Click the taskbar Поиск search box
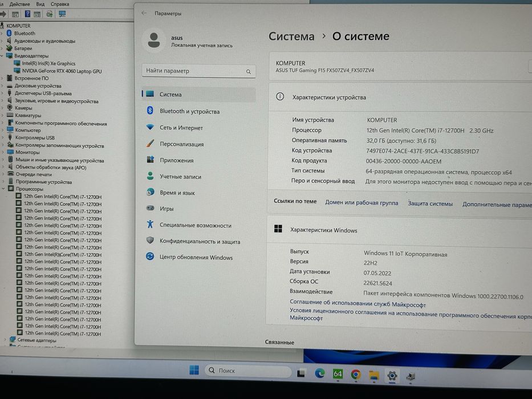This screenshot has height=399, width=532. [248, 371]
